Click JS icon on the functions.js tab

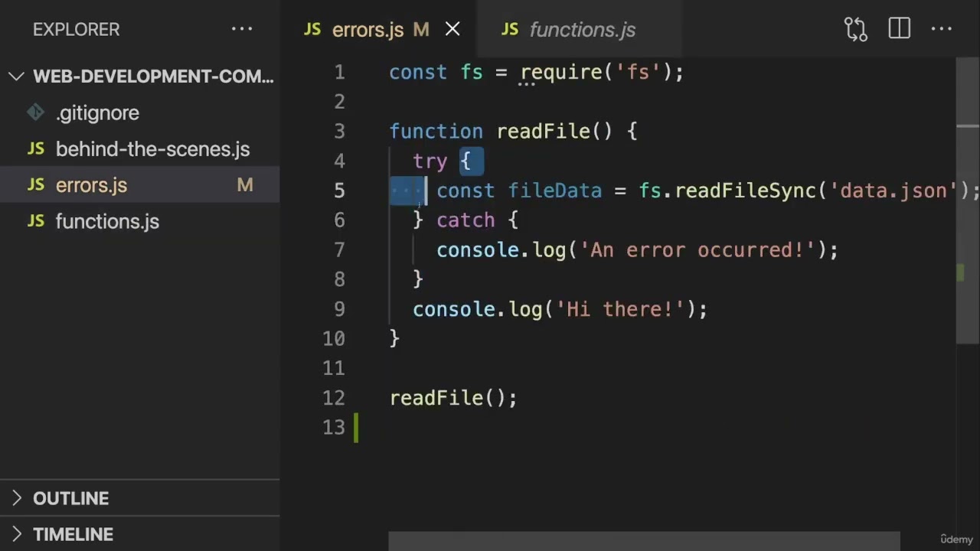510,29
